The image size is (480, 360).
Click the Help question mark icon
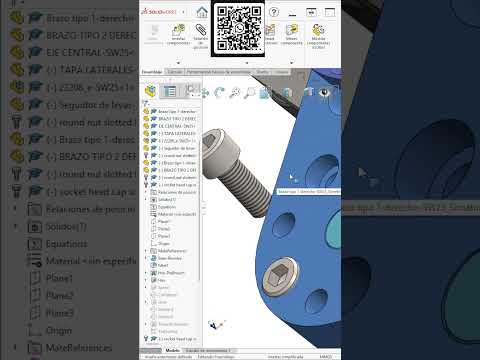click(x=274, y=12)
